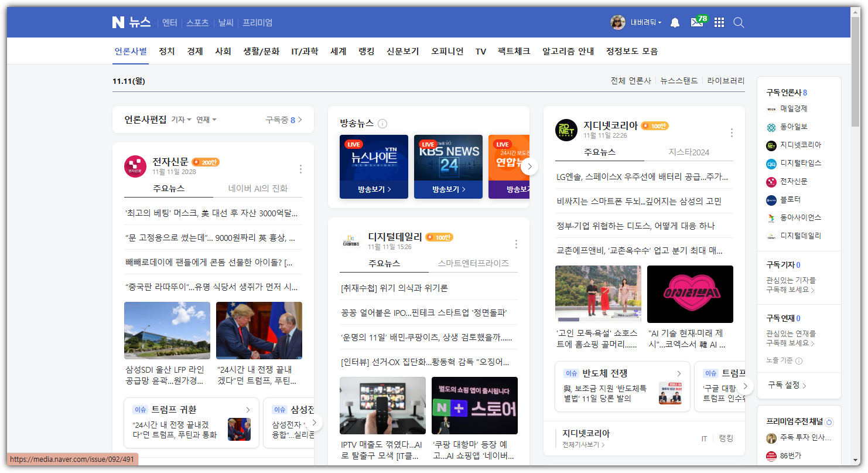Open the Naver services grid menu icon
The image size is (868, 473).
click(719, 22)
